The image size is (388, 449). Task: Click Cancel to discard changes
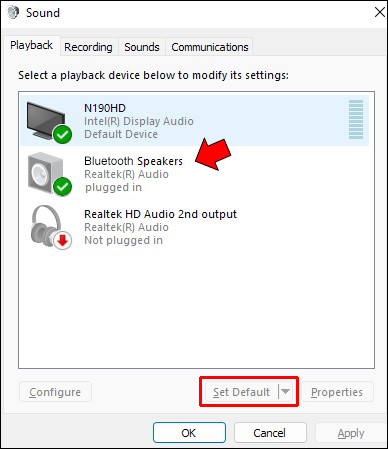click(x=270, y=433)
